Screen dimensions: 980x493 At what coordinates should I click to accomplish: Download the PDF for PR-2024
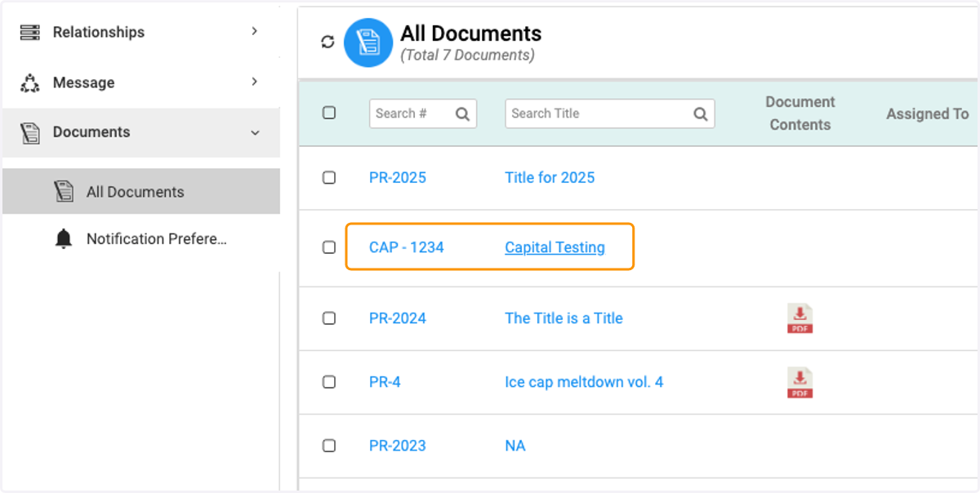click(800, 318)
